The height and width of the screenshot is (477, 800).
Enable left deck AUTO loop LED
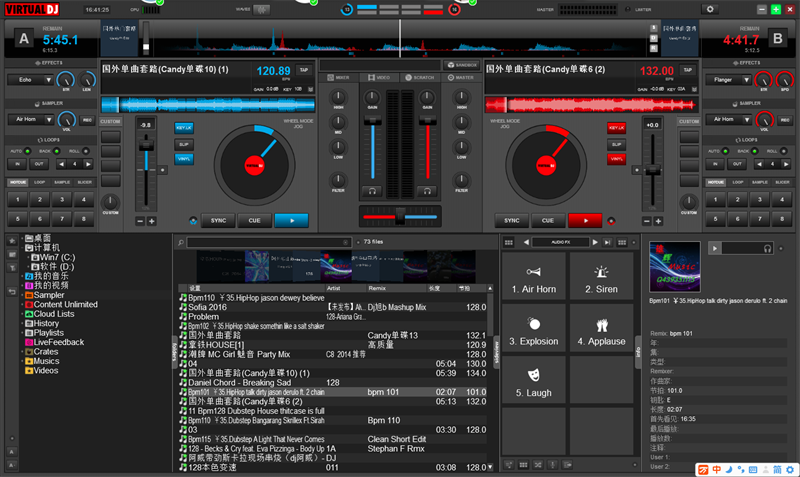28,151
